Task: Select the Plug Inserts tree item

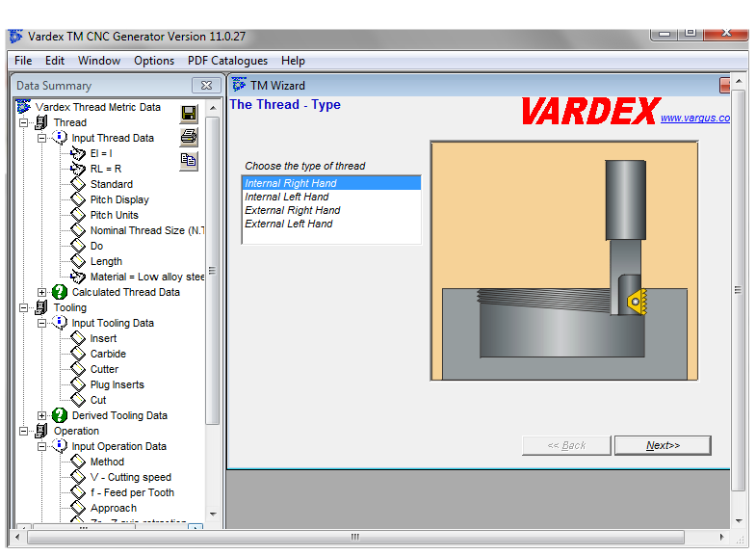Action: pyautogui.click(x=117, y=384)
